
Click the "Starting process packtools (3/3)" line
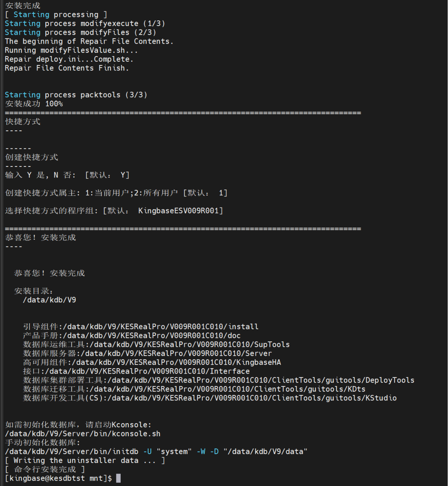click(x=76, y=95)
